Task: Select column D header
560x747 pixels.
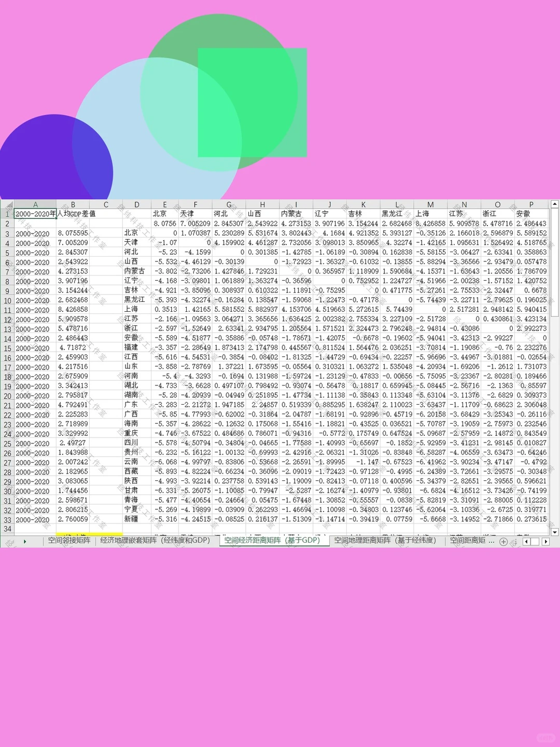Action: (x=137, y=204)
